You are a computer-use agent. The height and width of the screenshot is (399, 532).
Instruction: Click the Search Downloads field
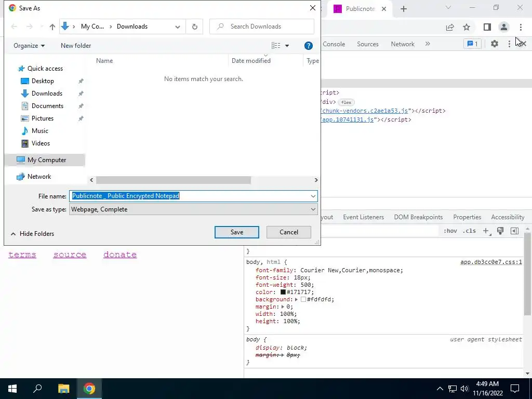(x=262, y=26)
